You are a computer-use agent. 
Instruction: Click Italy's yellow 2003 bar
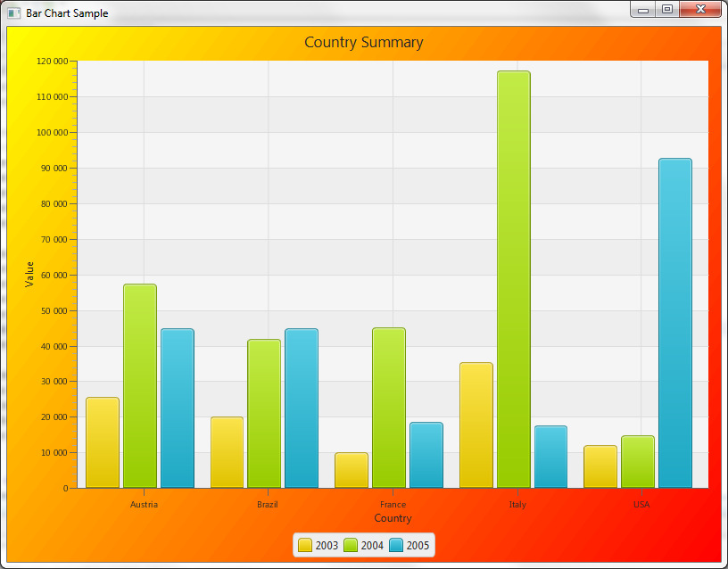coord(476,425)
